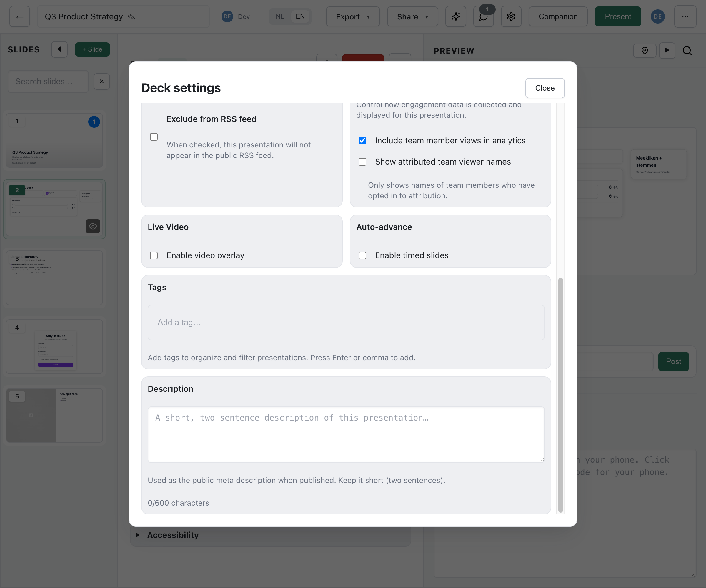706x588 pixels.
Task: Select slide 5 New split slide thumbnail
Action: click(54, 416)
